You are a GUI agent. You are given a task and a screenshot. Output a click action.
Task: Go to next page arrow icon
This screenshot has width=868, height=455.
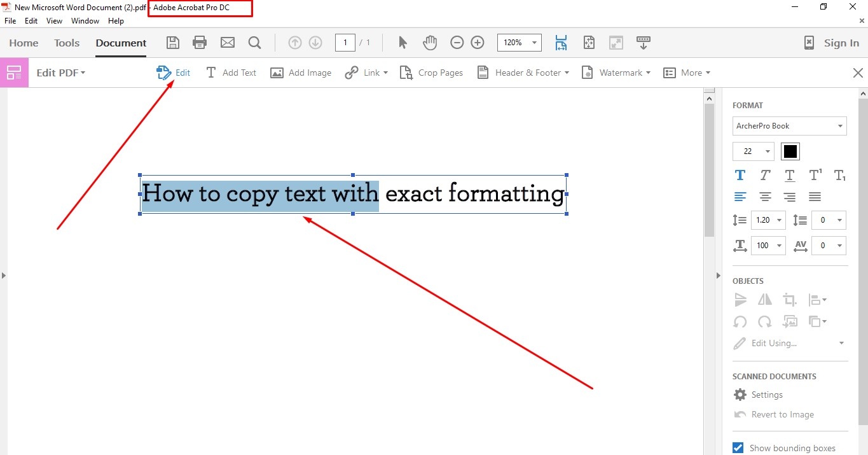pos(315,43)
